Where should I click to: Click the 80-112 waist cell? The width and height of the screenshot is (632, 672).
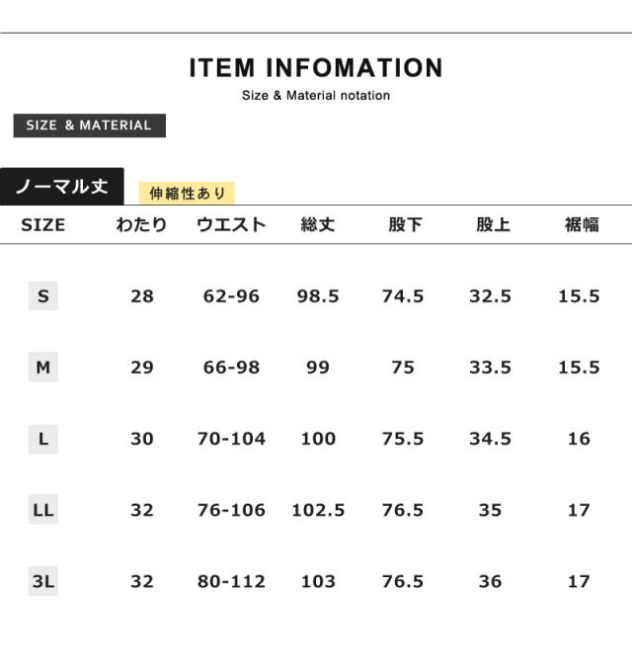pyautogui.click(x=231, y=581)
